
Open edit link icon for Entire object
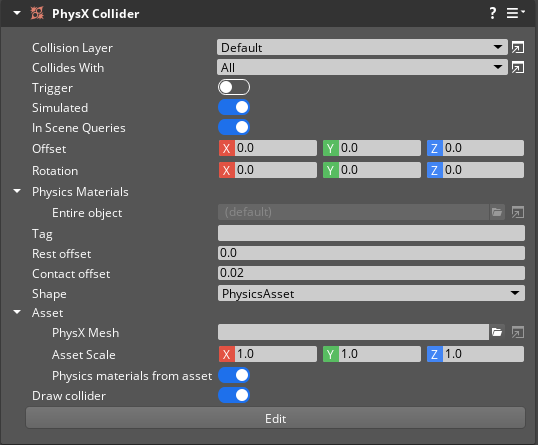point(518,212)
